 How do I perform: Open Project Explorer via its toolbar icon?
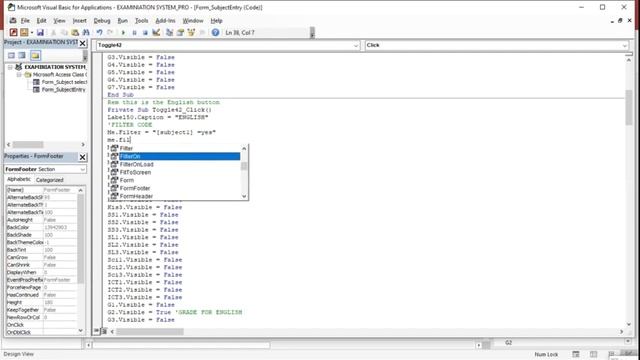coord(169,32)
